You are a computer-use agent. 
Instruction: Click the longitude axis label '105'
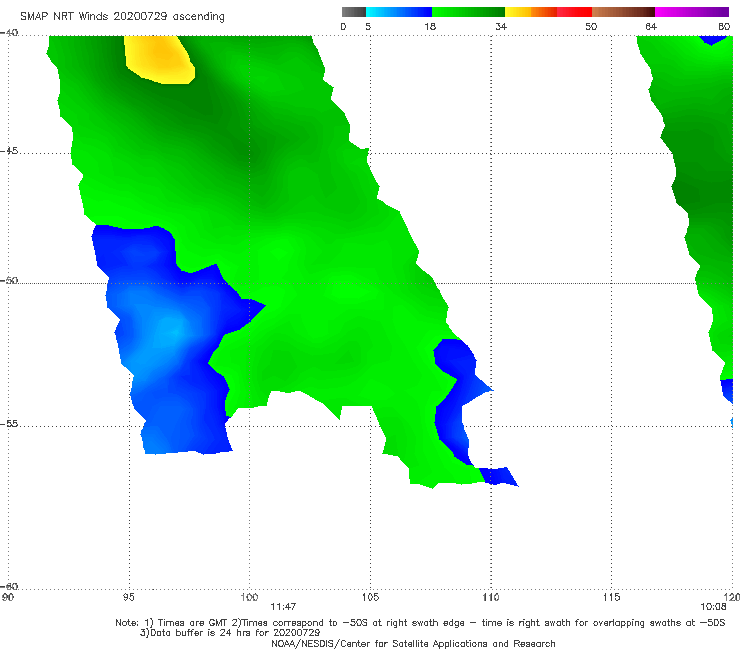tap(370, 597)
